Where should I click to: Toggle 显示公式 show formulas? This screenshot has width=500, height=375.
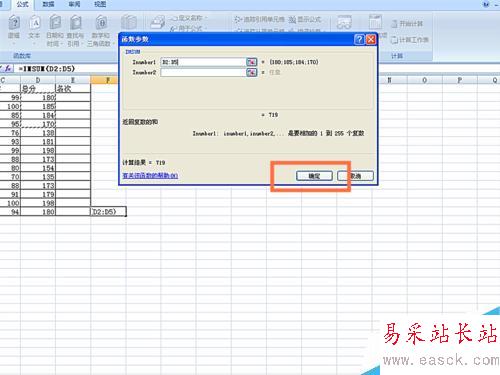click(x=305, y=19)
